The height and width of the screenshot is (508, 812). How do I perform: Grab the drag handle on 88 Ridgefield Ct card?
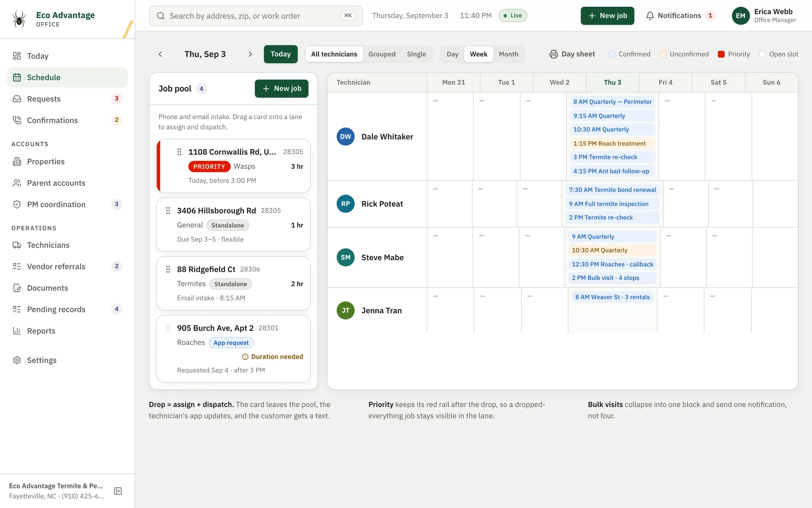pos(168,269)
